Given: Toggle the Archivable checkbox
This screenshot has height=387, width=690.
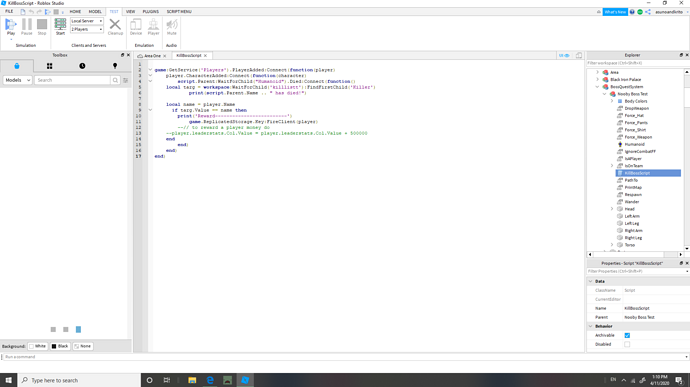Looking at the screenshot, I should click(627, 335).
